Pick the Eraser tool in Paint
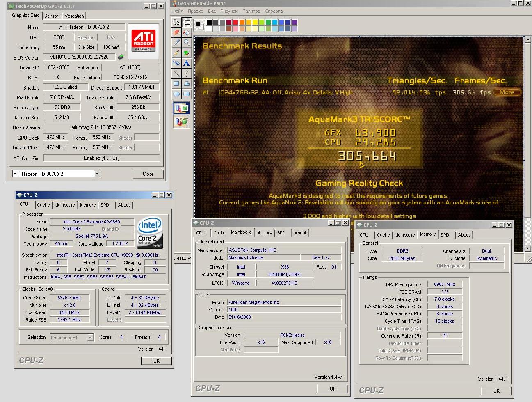 pyautogui.click(x=176, y=32)
